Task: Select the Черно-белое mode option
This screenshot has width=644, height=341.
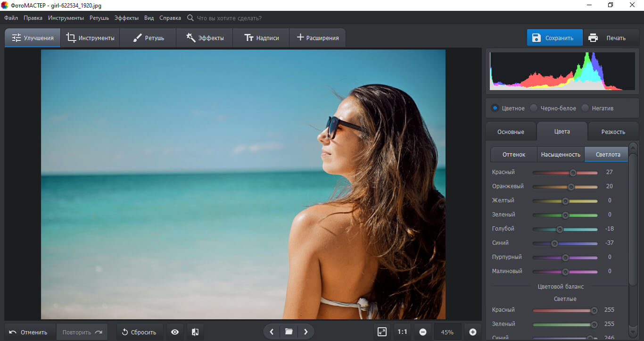Action: (534, 108)
